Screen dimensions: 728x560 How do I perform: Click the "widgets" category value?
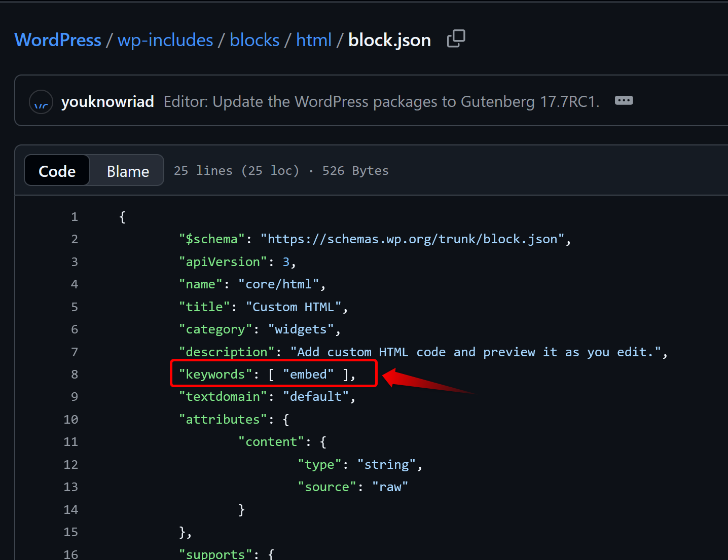(301, 329)
